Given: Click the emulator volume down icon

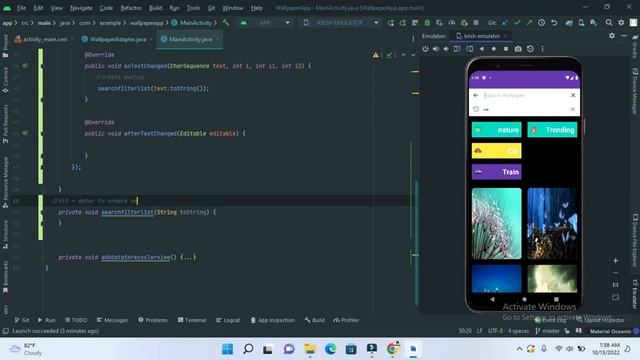Looking at the screenshot, I should click(446, 49).
